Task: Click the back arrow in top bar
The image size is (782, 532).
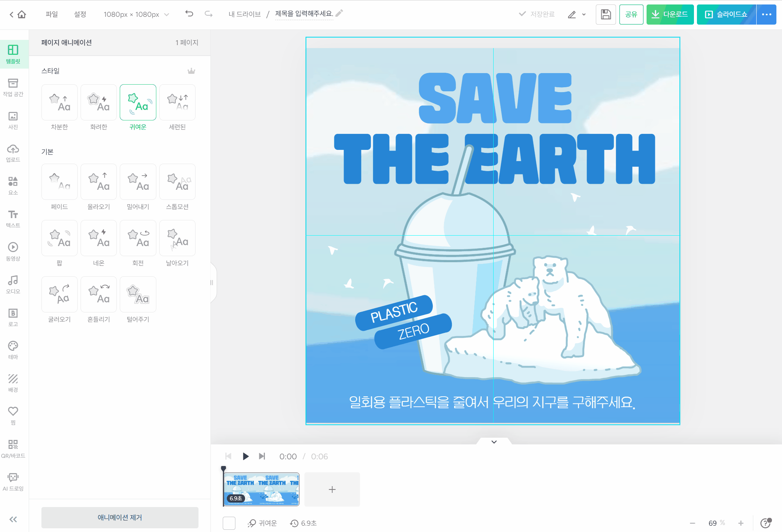Action: pos(12,15)
